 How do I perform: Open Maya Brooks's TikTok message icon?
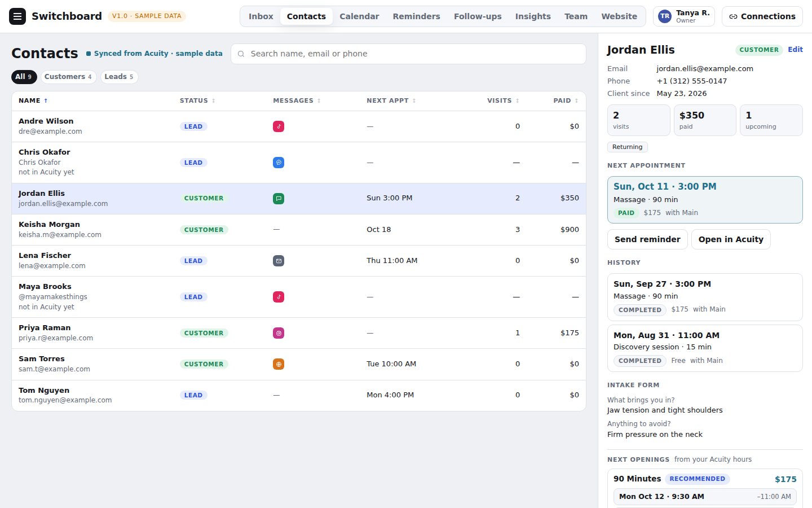click(x=279, y=297)
